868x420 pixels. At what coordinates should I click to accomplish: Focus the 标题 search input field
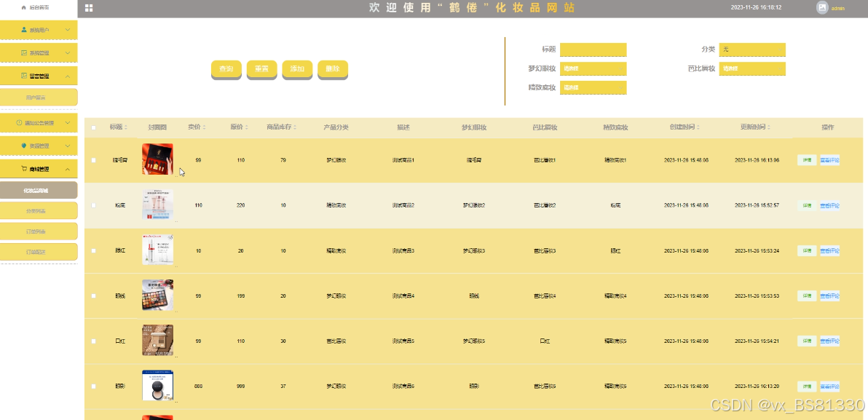[x=593, y=49]
